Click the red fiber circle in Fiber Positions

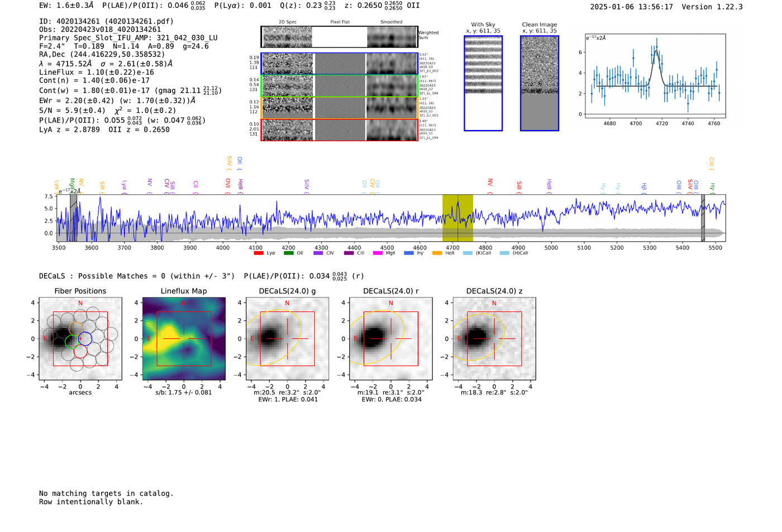point(80,351)
